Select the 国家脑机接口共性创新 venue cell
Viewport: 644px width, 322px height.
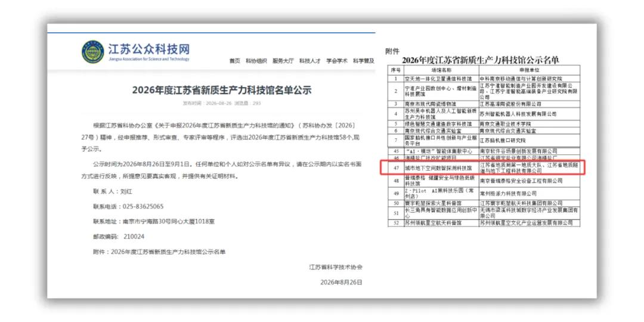click(441, 140)
